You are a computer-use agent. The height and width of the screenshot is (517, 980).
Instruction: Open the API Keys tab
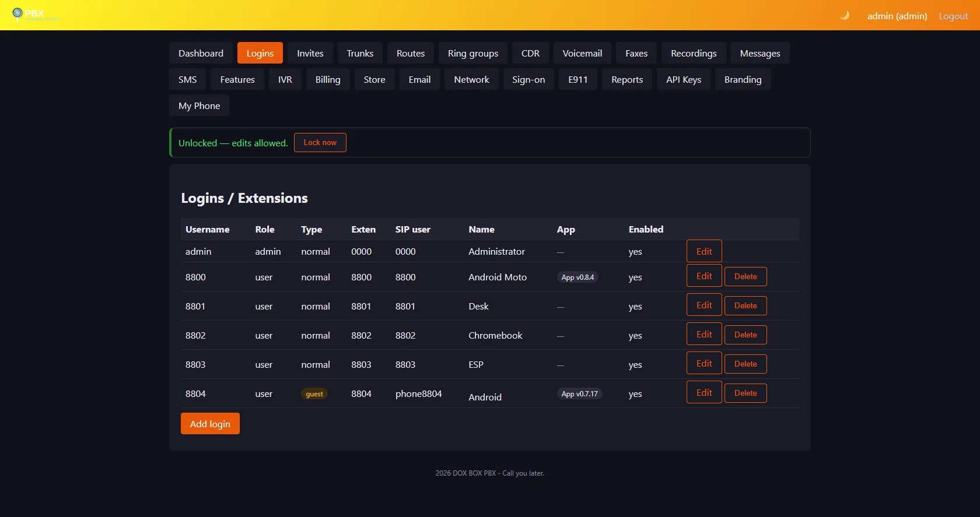(684, 79)
